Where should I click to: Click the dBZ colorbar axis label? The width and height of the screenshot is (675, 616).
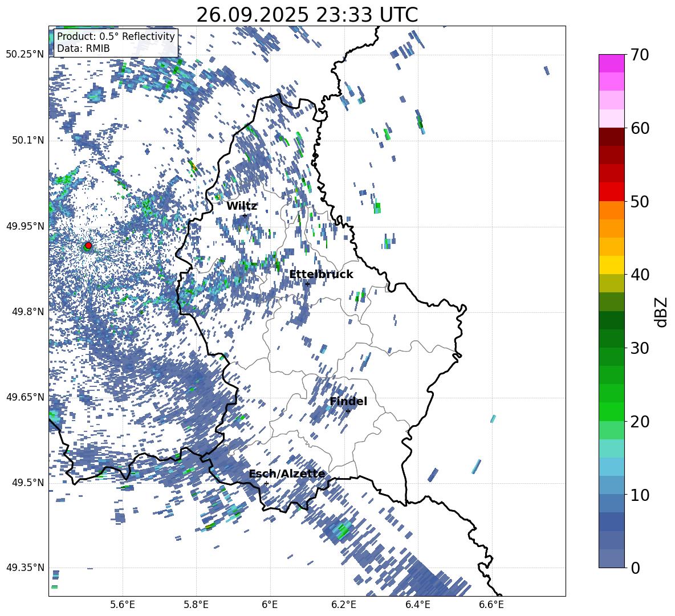click(x=661, y=312)
